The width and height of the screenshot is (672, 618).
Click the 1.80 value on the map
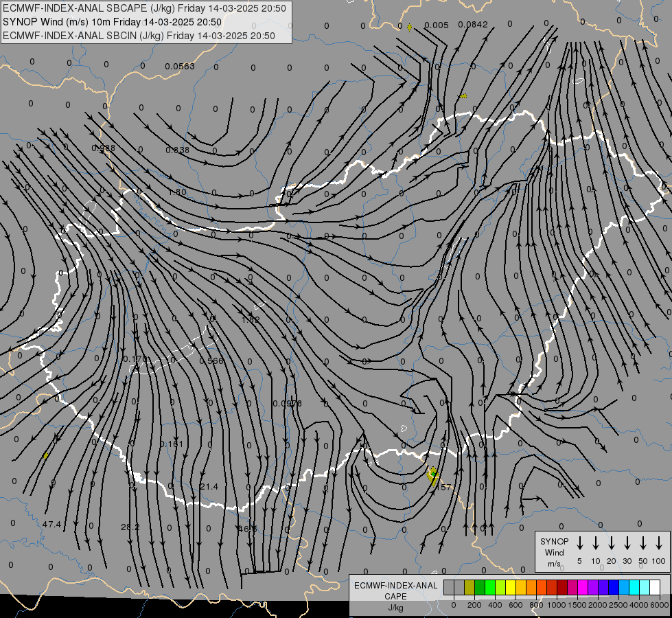(177, 192)
